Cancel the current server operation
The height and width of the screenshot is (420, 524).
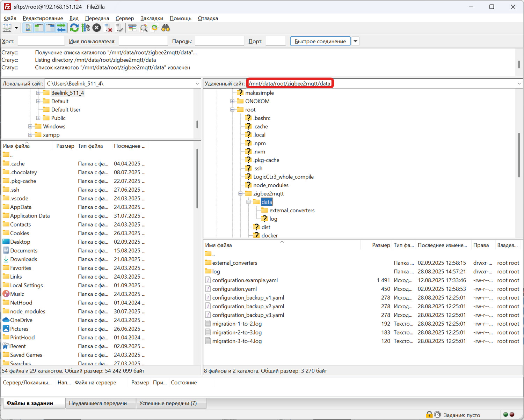pyautogui.click(x=97, y=28)
